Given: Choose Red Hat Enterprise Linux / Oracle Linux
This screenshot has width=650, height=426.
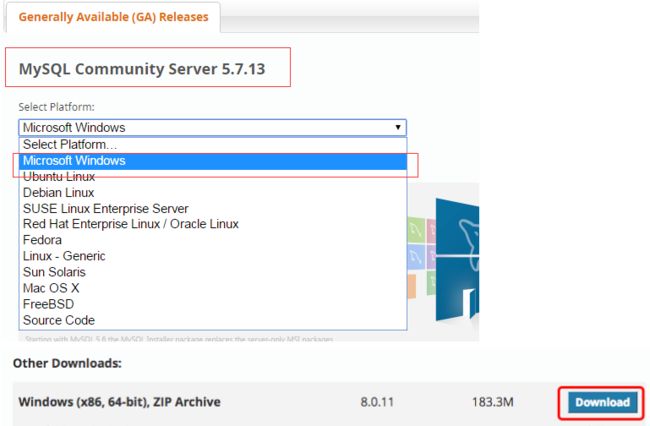Looking at the screenshot, I should point(213,224).
